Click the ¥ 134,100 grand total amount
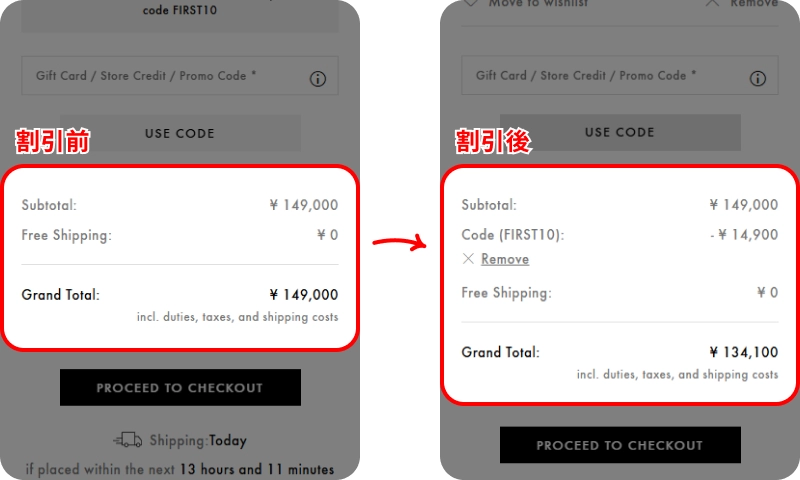Image resolution: width=800 pixels, height=480 pixels. point(743,352)
